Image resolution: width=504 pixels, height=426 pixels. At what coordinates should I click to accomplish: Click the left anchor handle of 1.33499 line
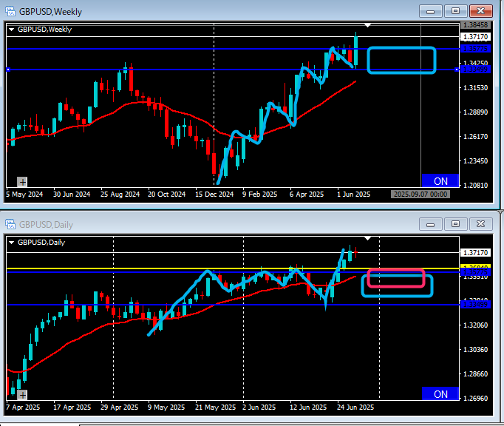tap(8, 70)
